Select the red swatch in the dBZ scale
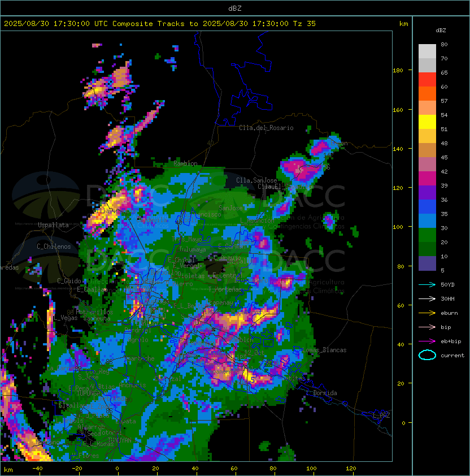Screen dimensions: 470x476 click(427, 80)
